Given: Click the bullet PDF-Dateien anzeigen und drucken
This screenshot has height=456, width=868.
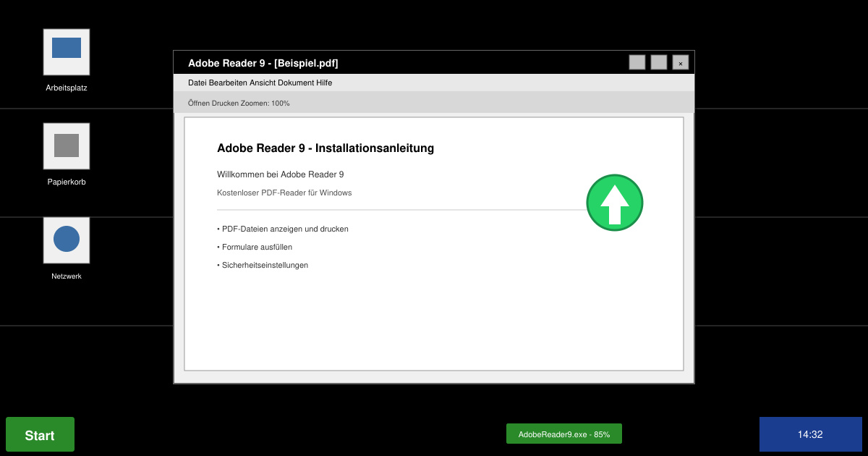Looking at the screenshot, I should 283,229.
